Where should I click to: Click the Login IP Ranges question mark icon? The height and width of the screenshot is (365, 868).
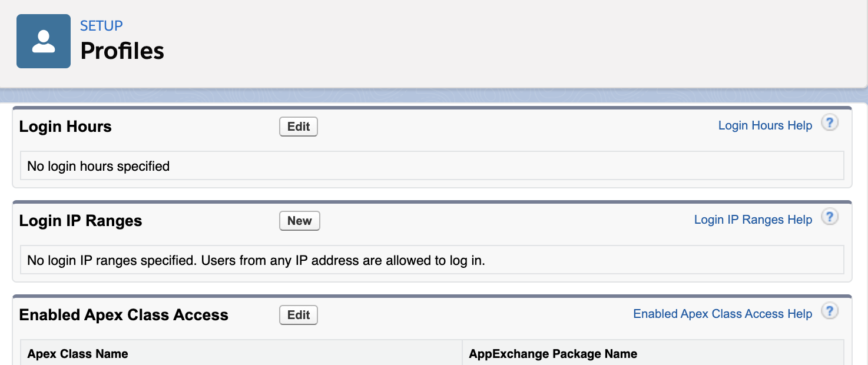830,217
